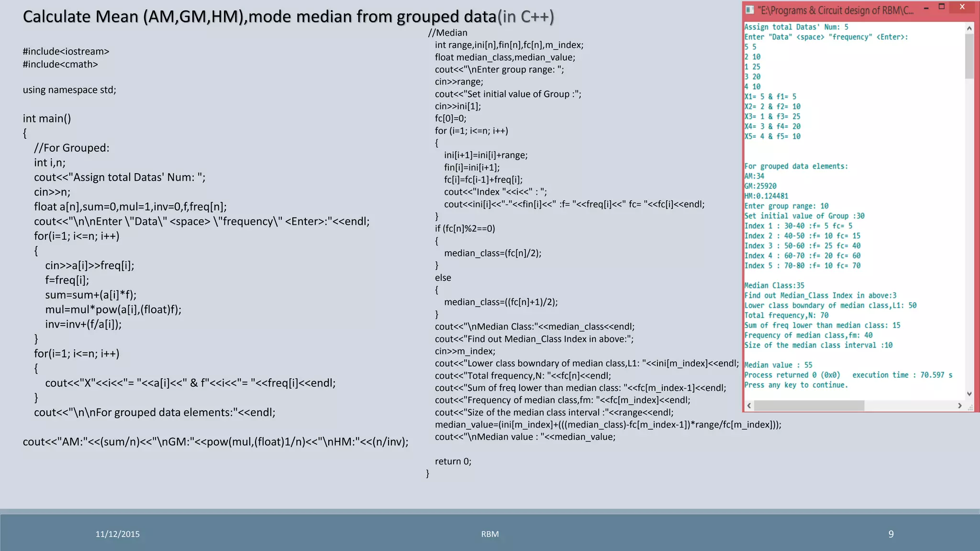
Task: Click the console title bar text
Action: (835, 11)
